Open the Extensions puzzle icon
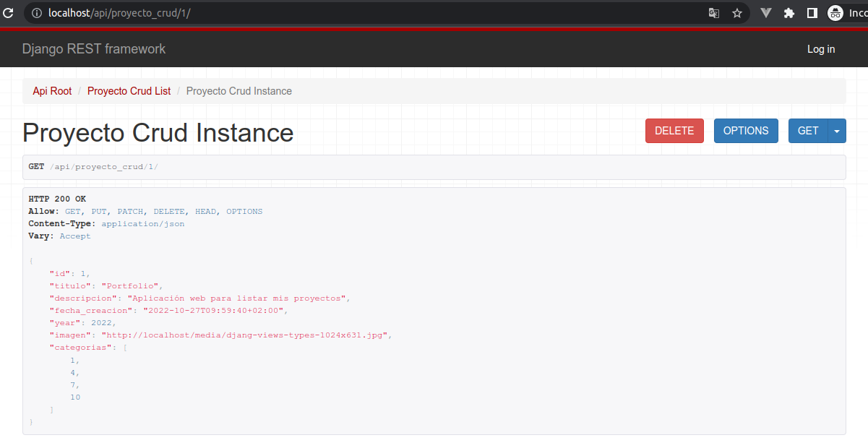The width and height of the screenshot is (868, 443). pyautogui.click(x=788, y=13)
